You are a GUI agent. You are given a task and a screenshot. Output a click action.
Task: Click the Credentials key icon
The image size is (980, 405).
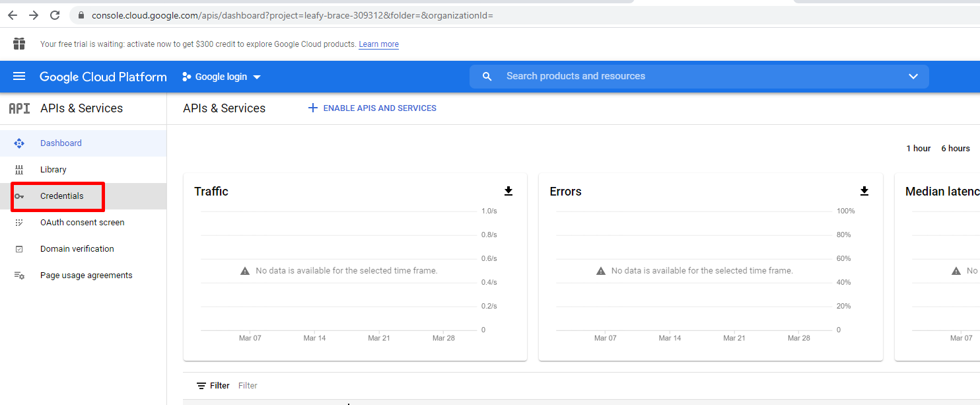pos(19,196)
